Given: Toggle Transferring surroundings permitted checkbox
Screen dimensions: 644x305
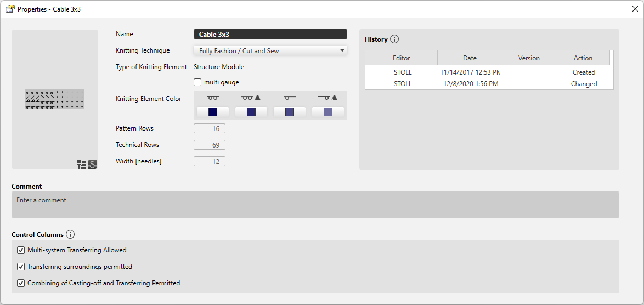Looking at the screenshot, I should point(21,267).
